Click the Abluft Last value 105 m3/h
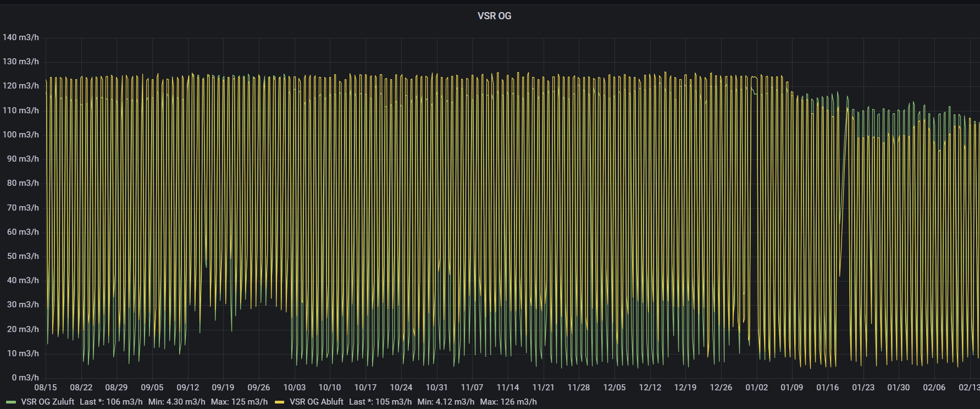Image resolution: width=980 pixels, height=409 pixels. [x=380, y=402]
